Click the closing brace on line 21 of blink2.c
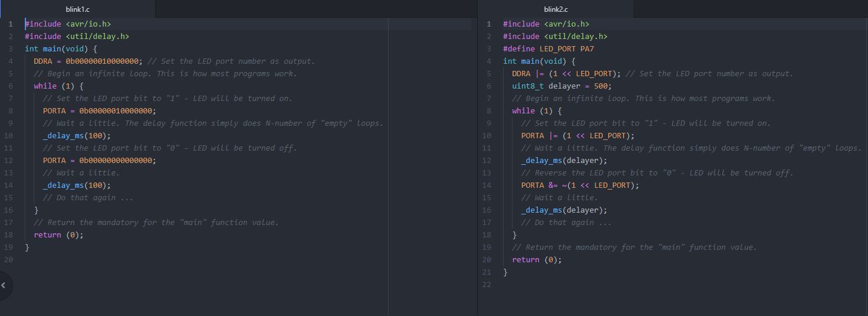This screenshot has width=868, height=316. (x=505, y=272)
